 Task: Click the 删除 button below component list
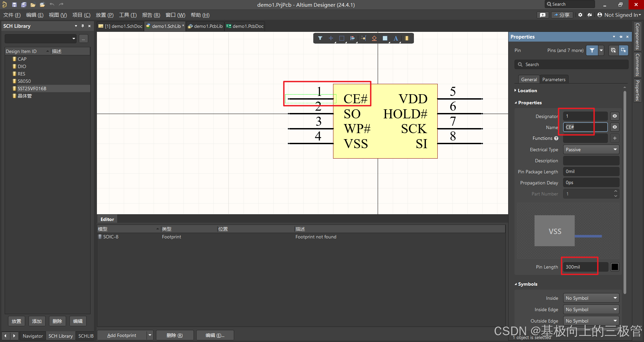pos(57,321)
